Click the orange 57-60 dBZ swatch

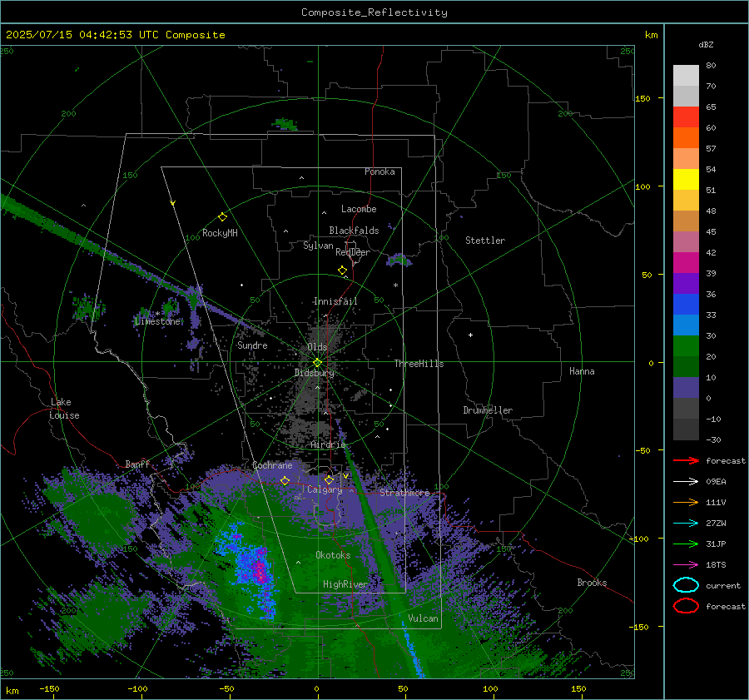point(686,137)
